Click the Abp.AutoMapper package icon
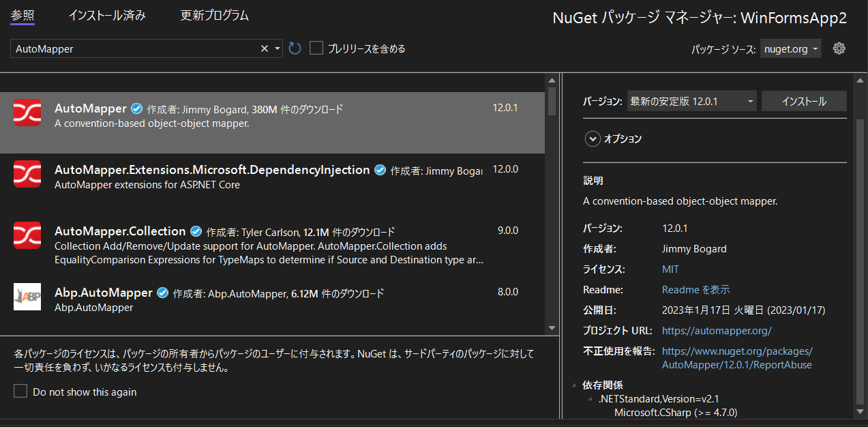Viewport: 868px width, 427px height. click(x=27, y=297)
